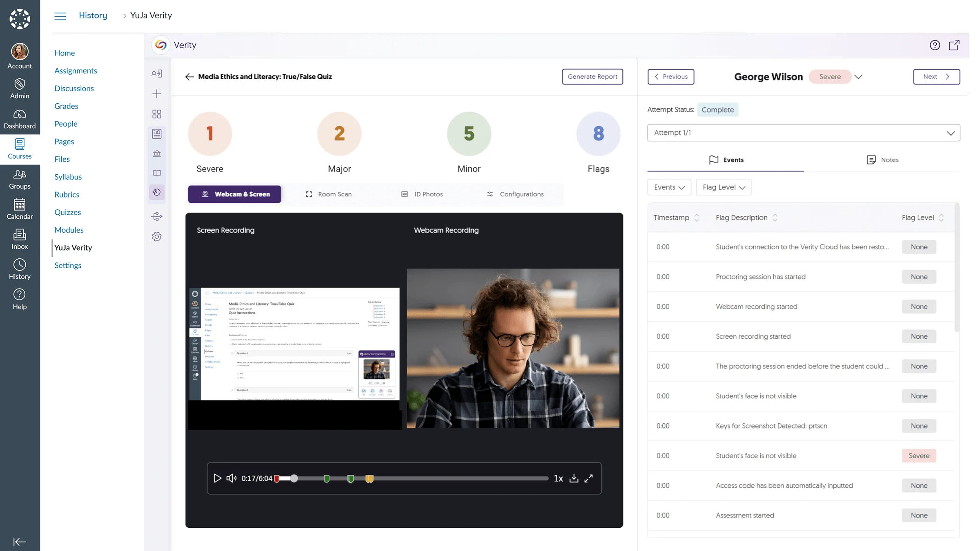The image size is (980, 551).
Task: Select the Notes tab
Action: (x=882, y=160)
